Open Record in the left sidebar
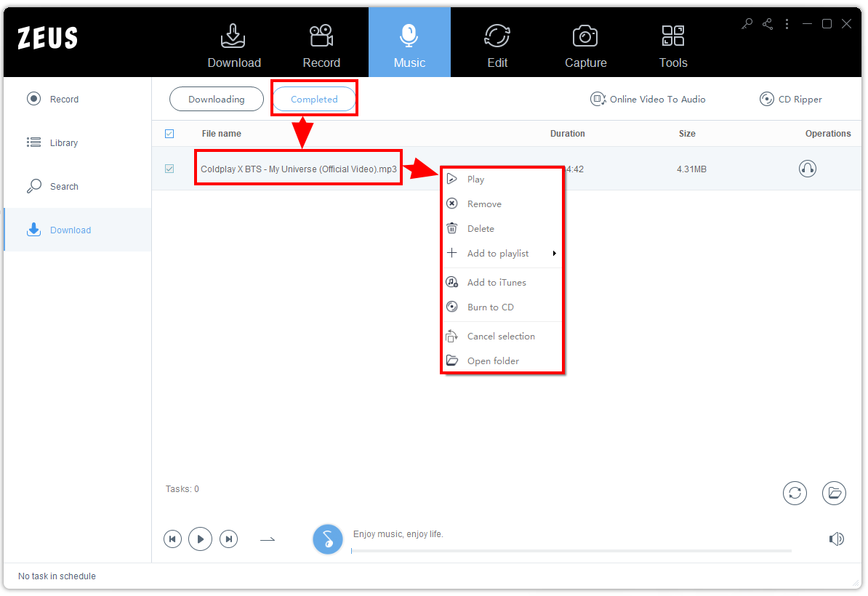The width and height of the screenshot is (868, 596). [78, 99]
